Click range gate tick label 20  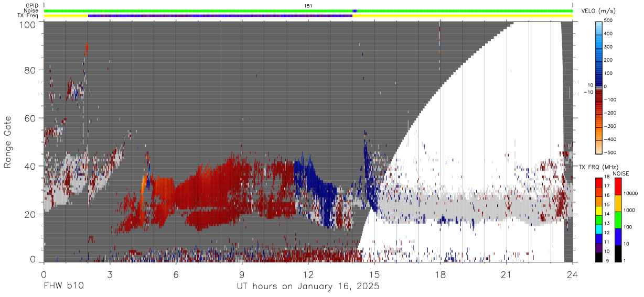click(x=31, y=214)
